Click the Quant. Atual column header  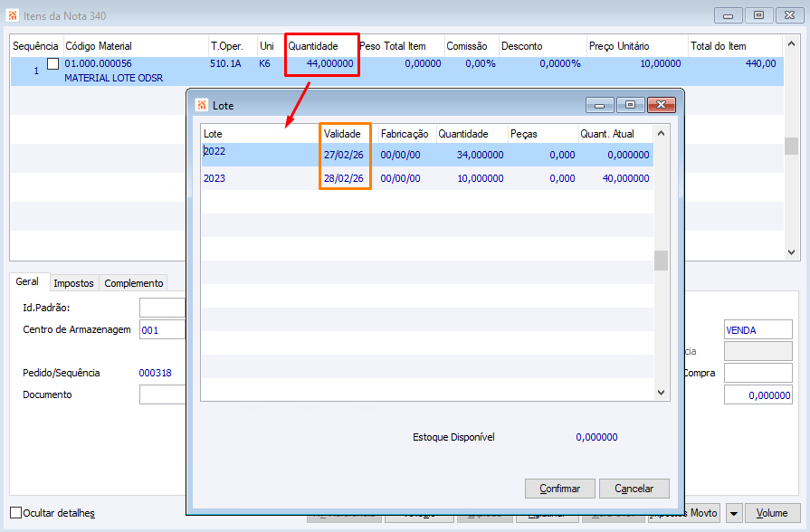point(607,134)
